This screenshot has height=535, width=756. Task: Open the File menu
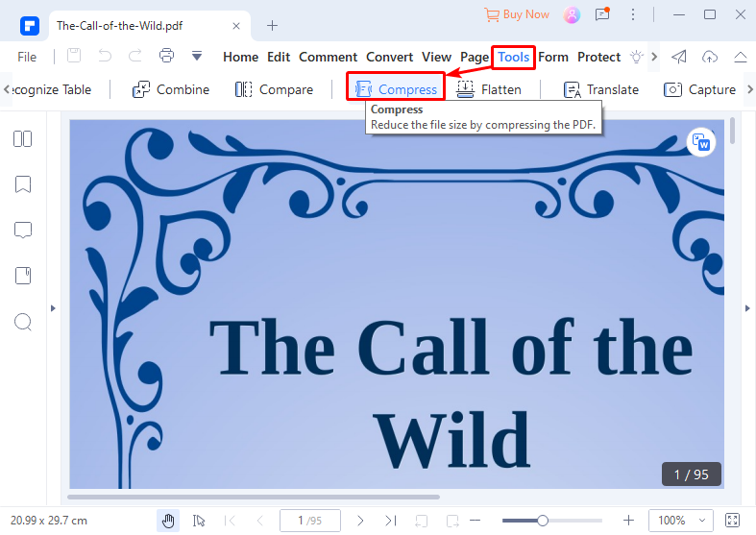27,57
